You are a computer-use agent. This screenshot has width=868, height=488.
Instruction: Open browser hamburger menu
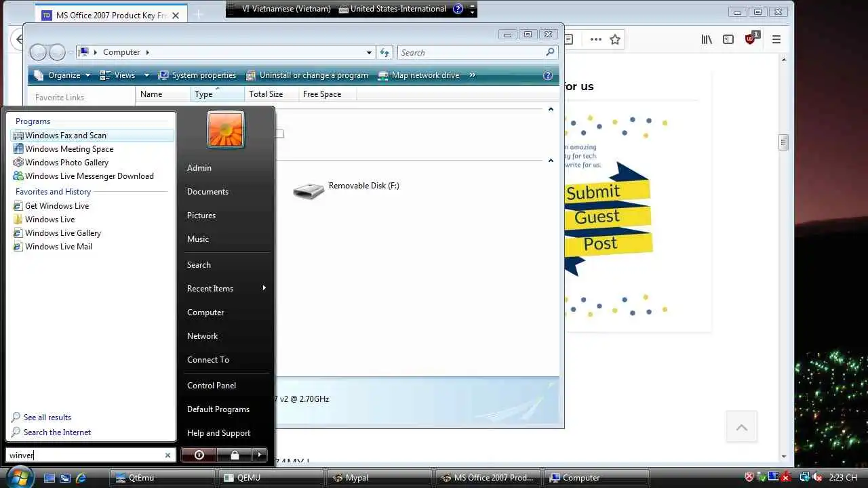(776, 39)
